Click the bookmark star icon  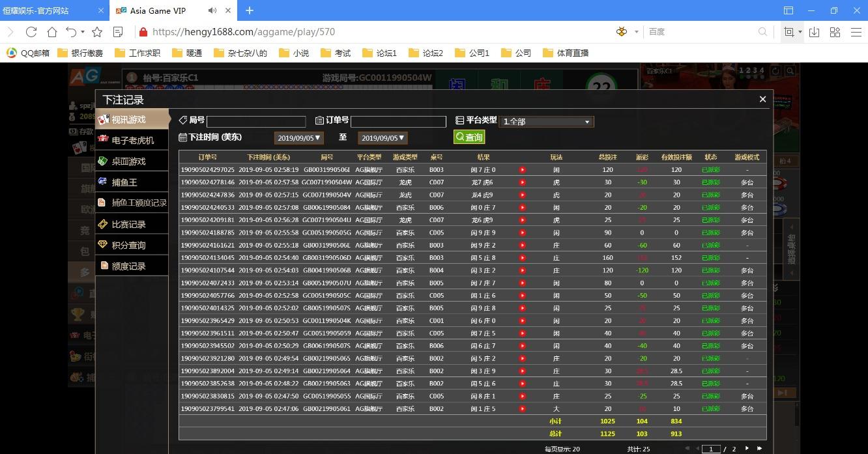(97, 32)
